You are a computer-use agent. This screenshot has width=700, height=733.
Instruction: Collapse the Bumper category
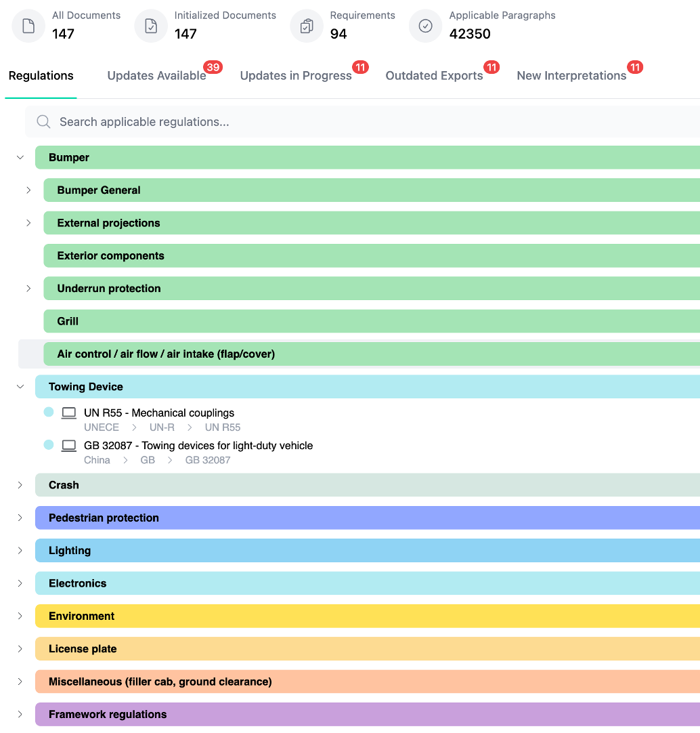20,158
